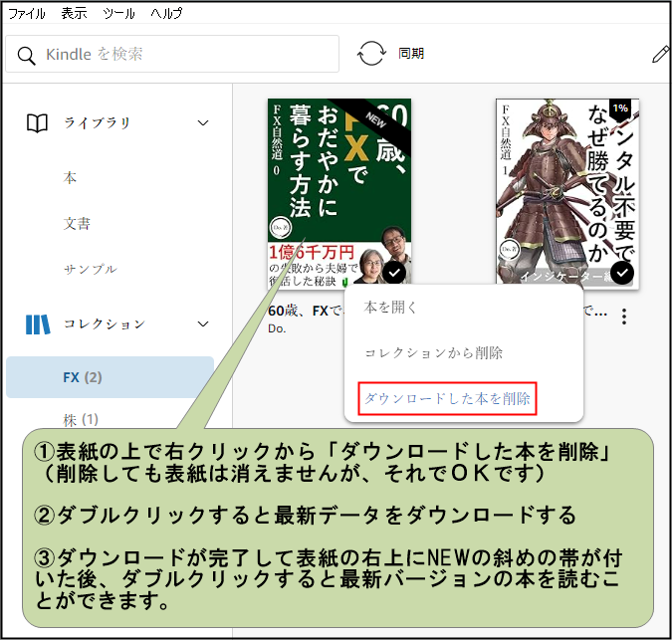Select the FX (2) collection
672x640 pixels.
point(110,377)
